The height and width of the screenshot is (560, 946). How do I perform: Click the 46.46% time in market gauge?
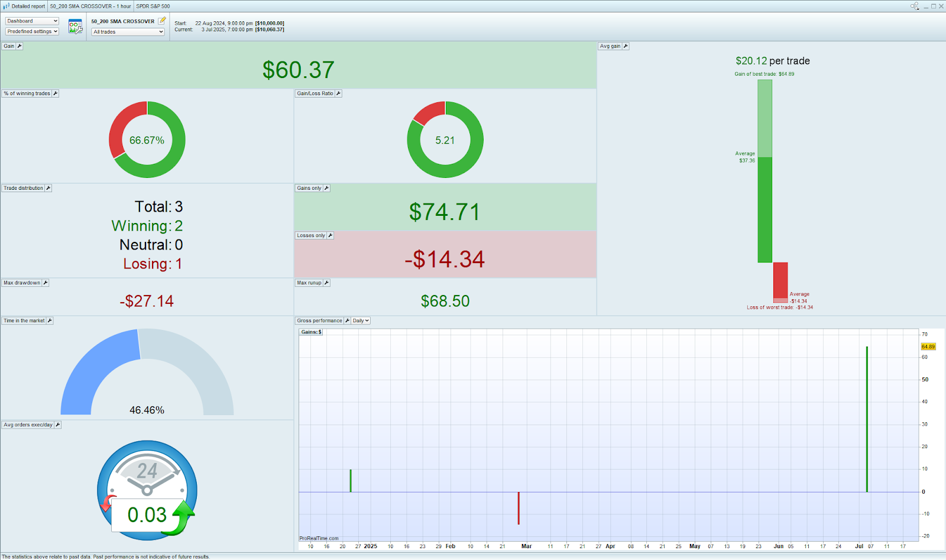(147, 372)
